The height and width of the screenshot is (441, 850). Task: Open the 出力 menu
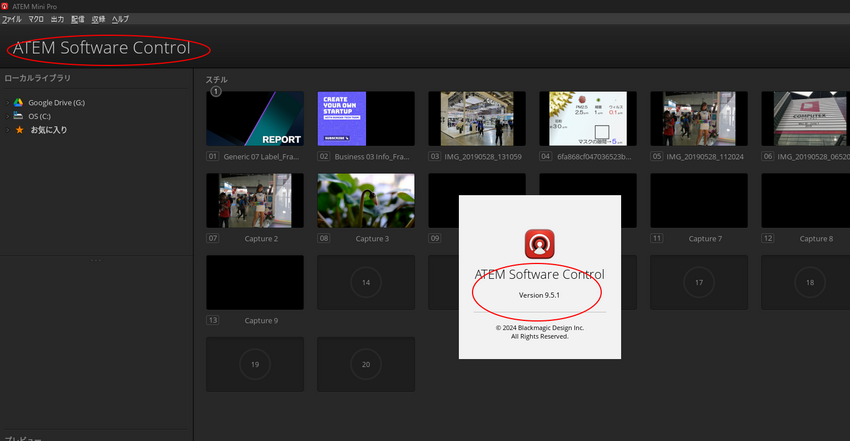[x=57, y=19]
